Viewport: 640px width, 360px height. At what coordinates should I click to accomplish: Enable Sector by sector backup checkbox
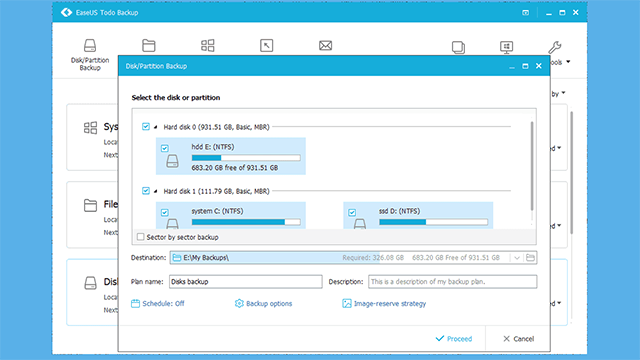[x=140, y=237]
